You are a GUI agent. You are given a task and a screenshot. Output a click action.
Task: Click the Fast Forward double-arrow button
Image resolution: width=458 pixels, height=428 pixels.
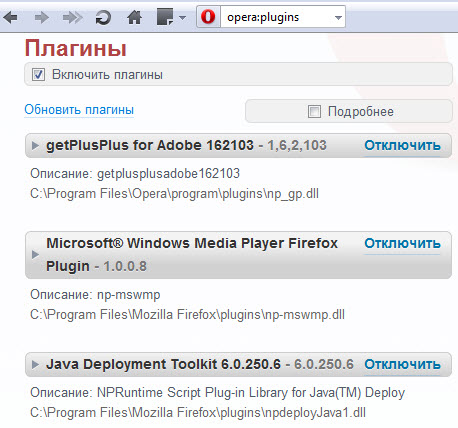point(72,17)
